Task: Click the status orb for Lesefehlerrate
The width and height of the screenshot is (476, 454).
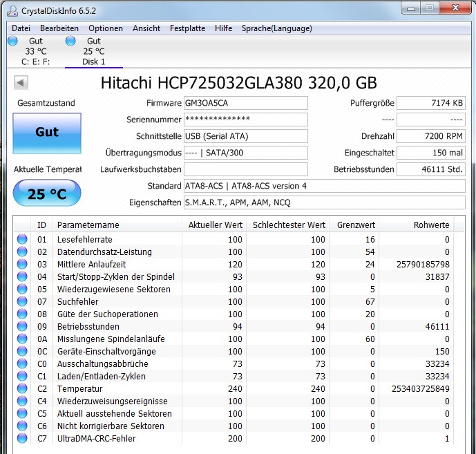Action: pos(22,239)
